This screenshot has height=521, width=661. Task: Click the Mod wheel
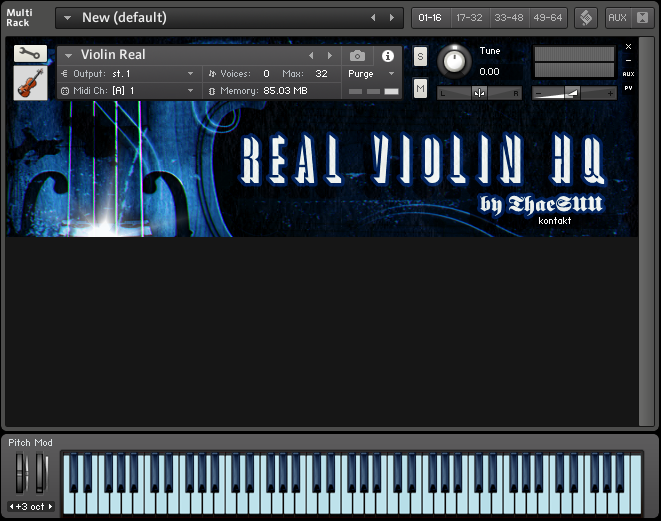point(40,473)
